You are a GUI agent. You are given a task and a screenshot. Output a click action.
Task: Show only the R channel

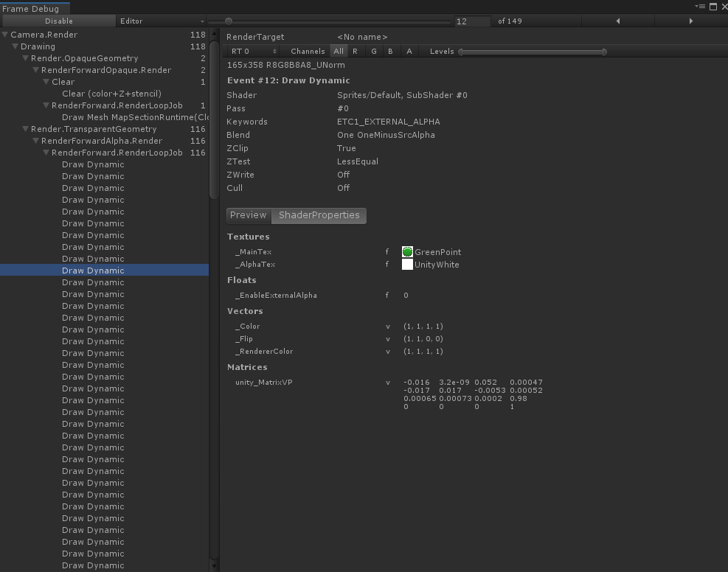pos(355,51)
